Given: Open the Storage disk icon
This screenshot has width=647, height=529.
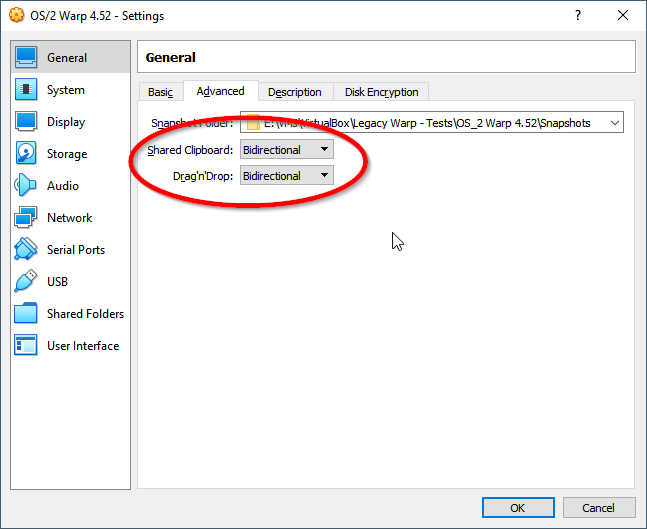Looking at the screenshot, I should tap(26, 153).
